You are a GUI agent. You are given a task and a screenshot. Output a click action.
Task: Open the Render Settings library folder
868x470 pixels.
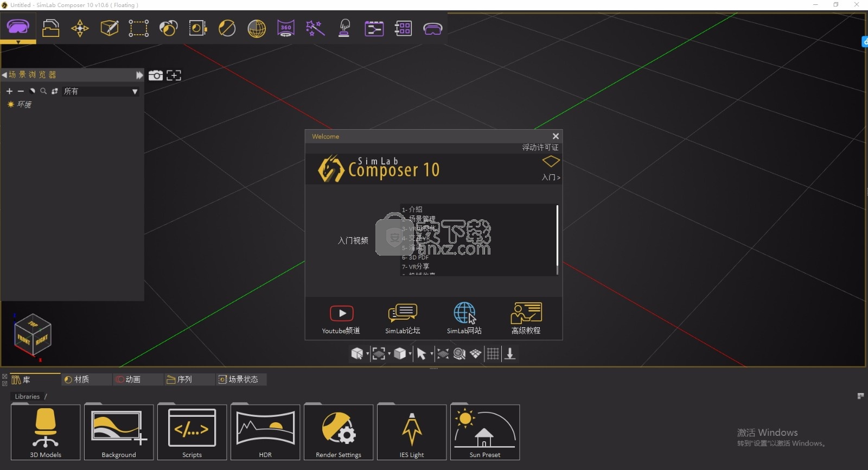(339, 432)
